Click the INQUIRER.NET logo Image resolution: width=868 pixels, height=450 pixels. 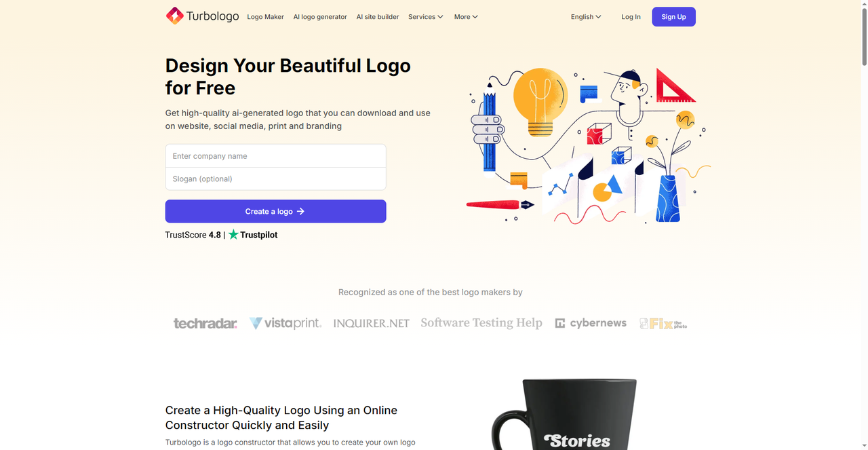[x=371, y=324]
